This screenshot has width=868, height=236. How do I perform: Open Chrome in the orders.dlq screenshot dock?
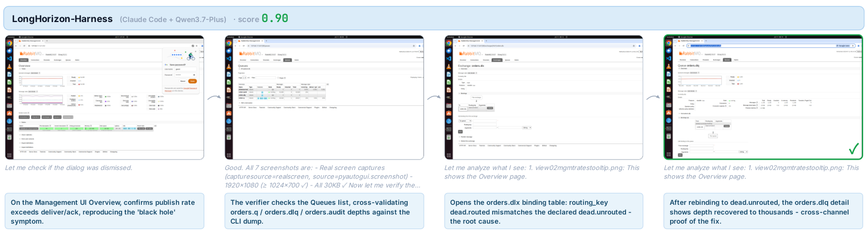point(668,43)
